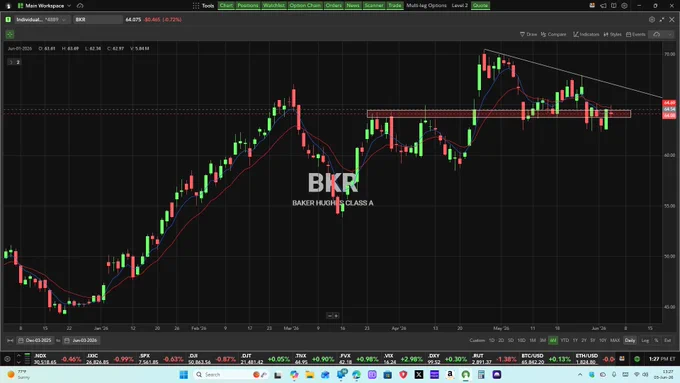Open ticker bar settings gear
680x383 pixels.
click(x=7, y=359)
